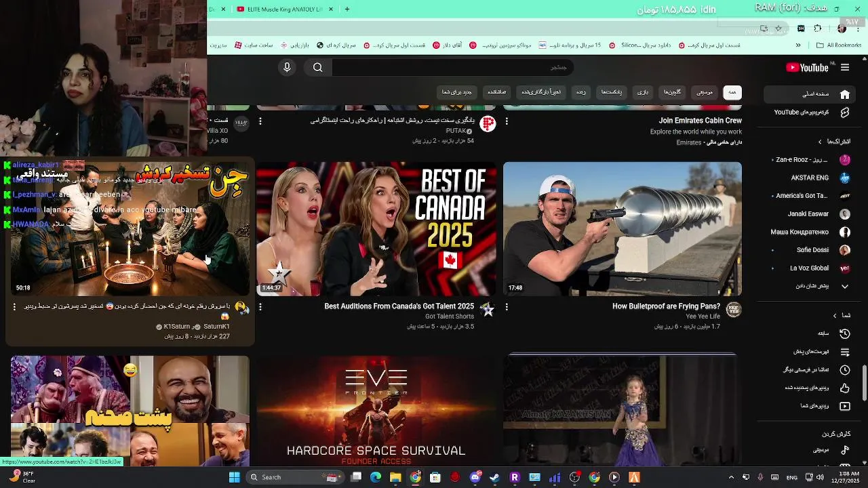Open the Zan-e Rooz channel avatar
868x488 pixels.
(x=845, y=160)
